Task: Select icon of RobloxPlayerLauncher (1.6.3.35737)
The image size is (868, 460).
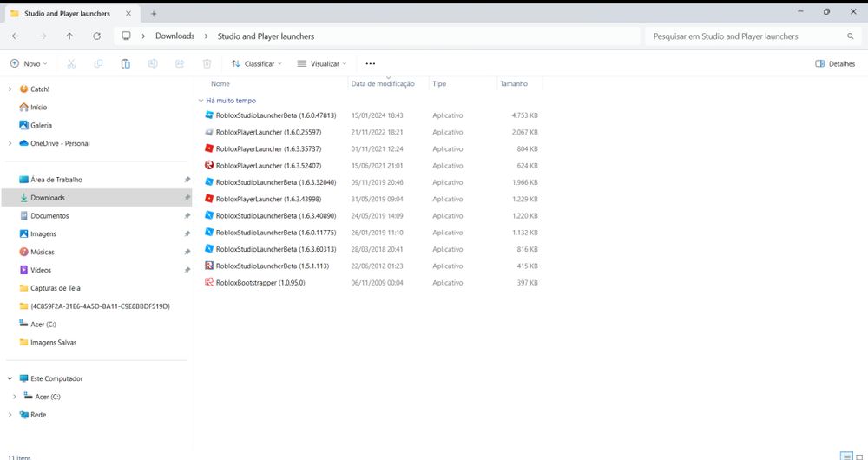Action: [208, 148]
